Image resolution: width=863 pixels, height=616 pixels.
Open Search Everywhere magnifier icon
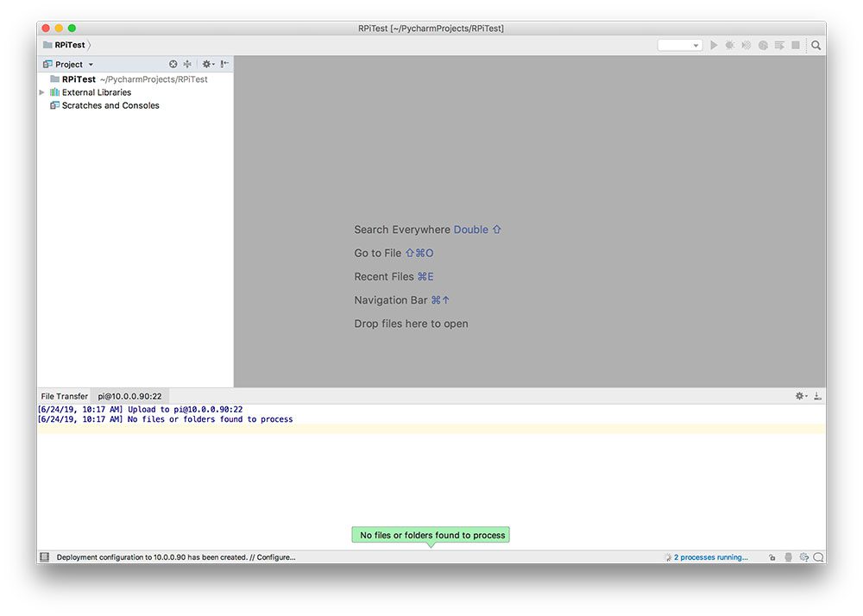pos(816,45)
